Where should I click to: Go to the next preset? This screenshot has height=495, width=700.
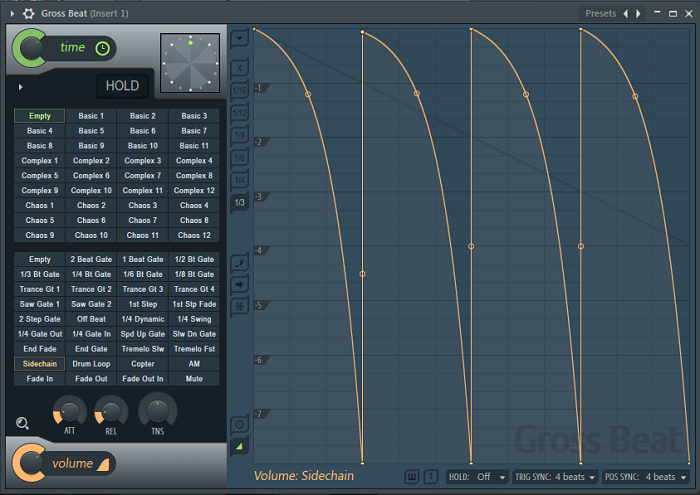click(638, 14)
